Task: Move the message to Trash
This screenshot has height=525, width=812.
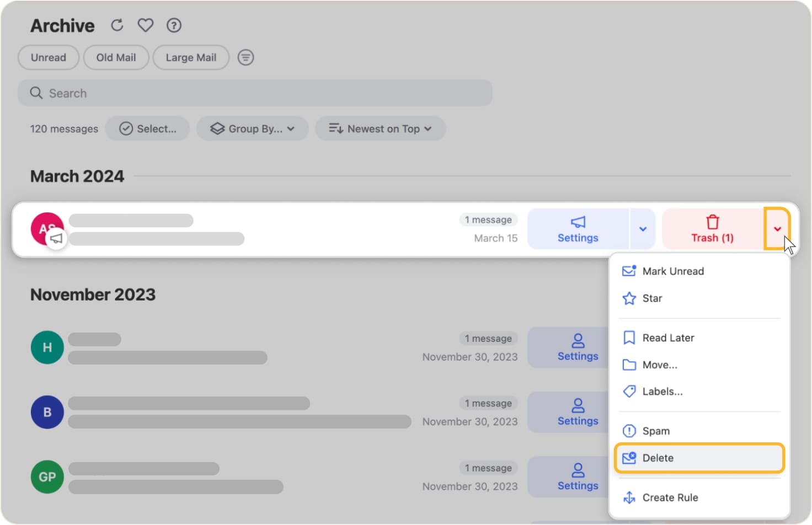Action: [x=712, y=228]
